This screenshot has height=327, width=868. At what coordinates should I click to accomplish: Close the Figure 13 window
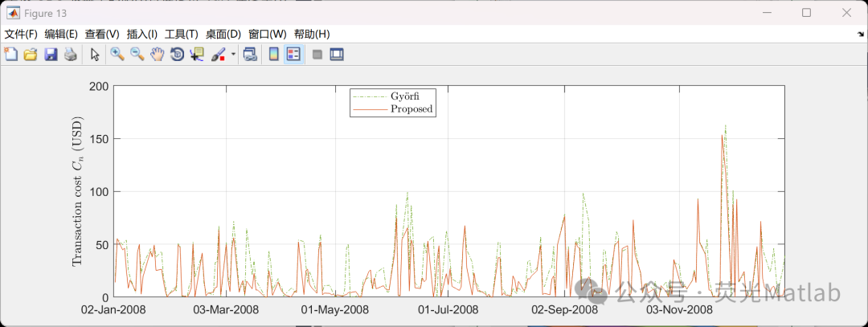point(846,13)
